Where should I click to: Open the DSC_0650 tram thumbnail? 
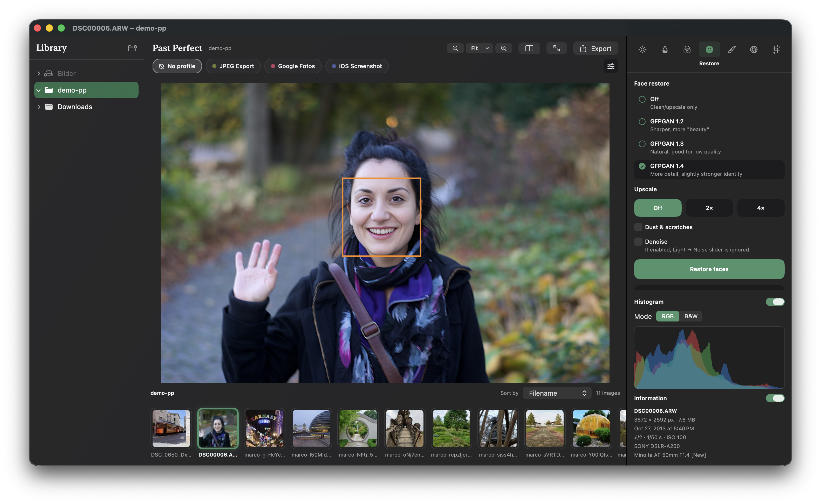pos(171,428)
